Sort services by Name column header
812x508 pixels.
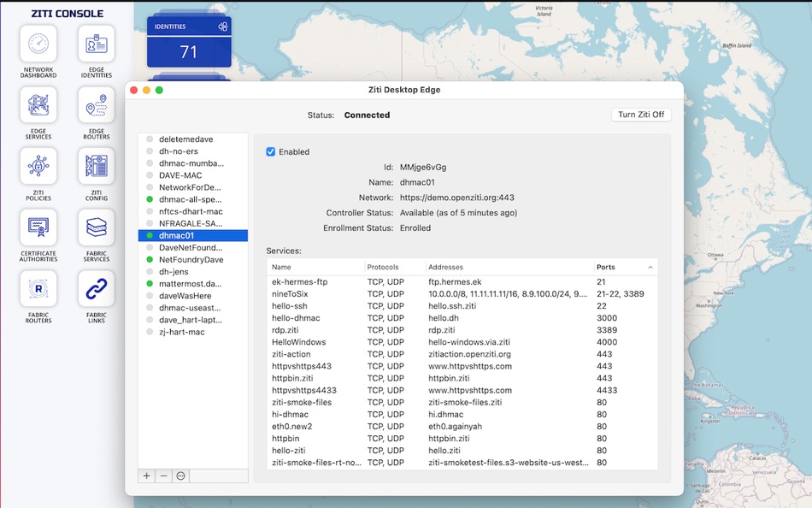point(316,267)
